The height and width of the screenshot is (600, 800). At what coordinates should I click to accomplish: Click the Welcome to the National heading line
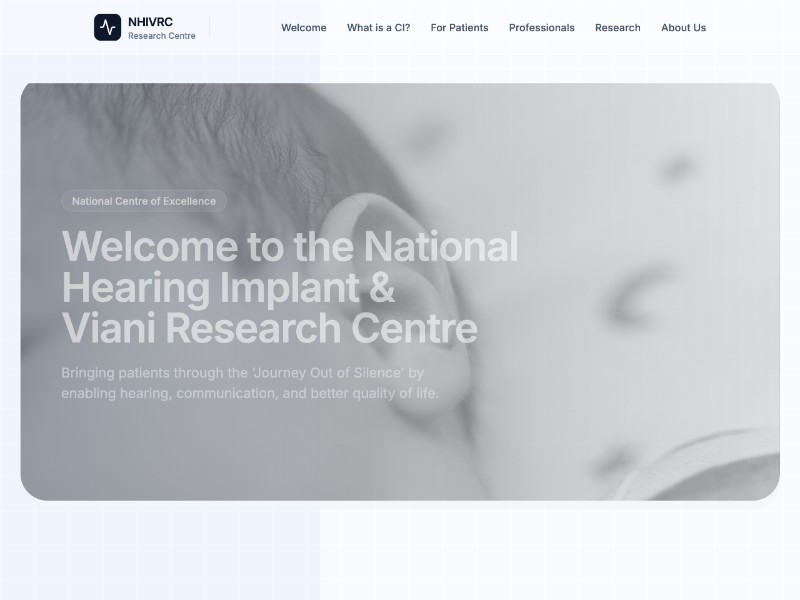(290, 247)
